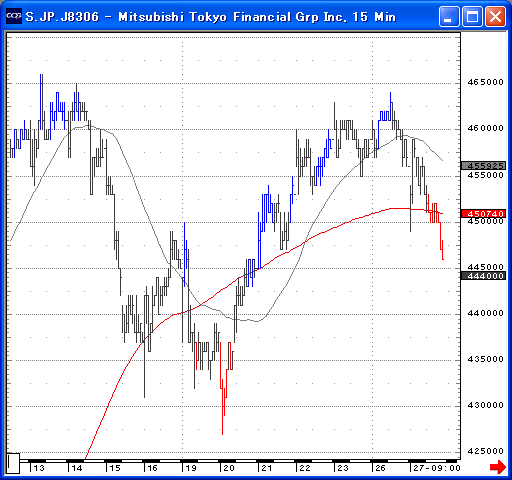This screenshot has width=512, height=480.
Task: Click the 430000 price scale label
Action: (x=485, y=405)
